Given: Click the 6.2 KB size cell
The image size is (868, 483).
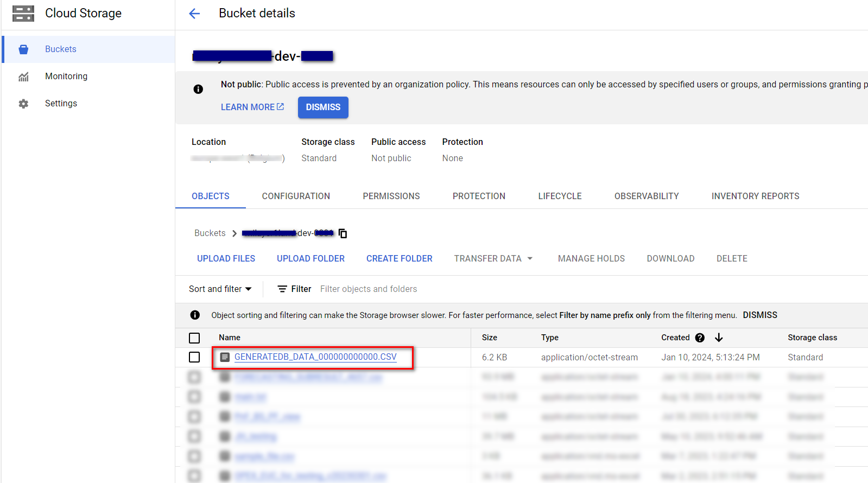Looking at the screenshot, I should [495, 358].
